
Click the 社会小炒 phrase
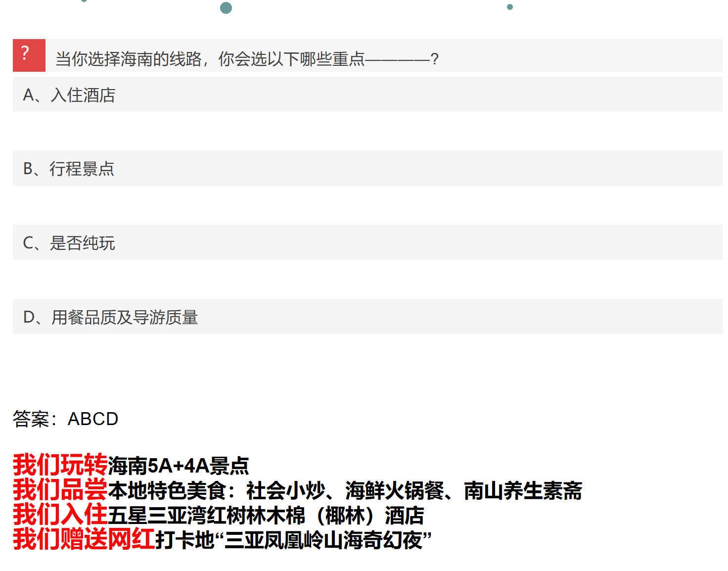coord(285,491)
